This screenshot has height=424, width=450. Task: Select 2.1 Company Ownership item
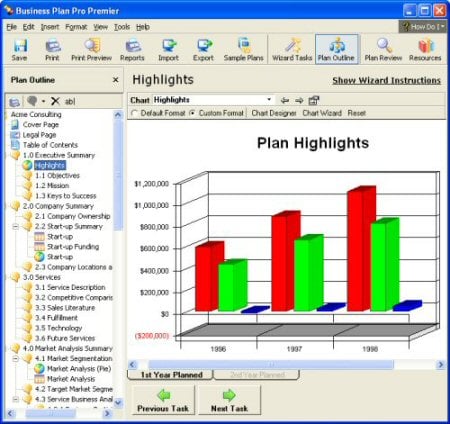(x=72, y=216)
